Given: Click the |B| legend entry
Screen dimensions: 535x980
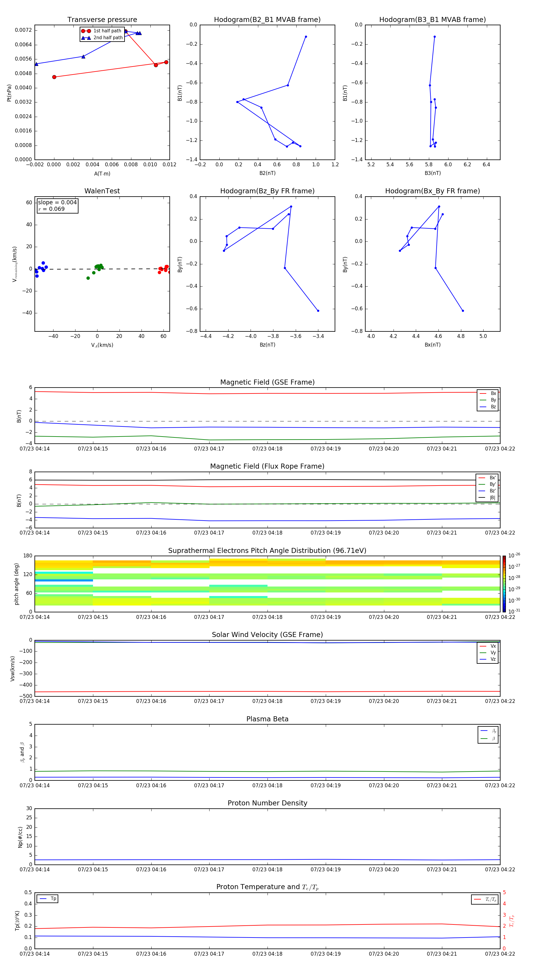Looking at the screenshot, I should (487, 498).
